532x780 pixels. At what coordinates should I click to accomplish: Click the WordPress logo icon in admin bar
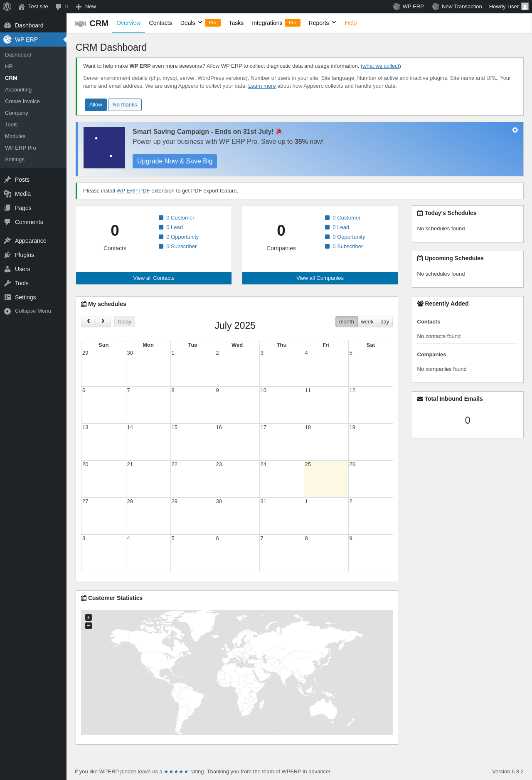coord(7,6)
